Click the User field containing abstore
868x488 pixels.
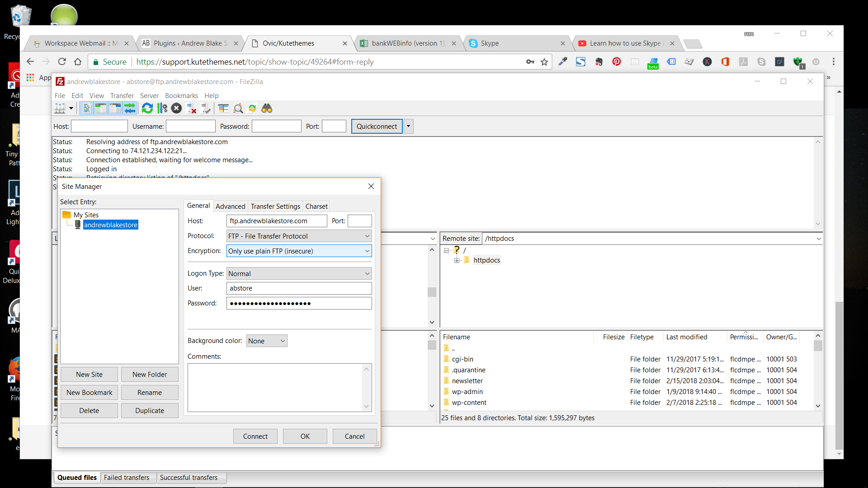click(x=299, y=288)
